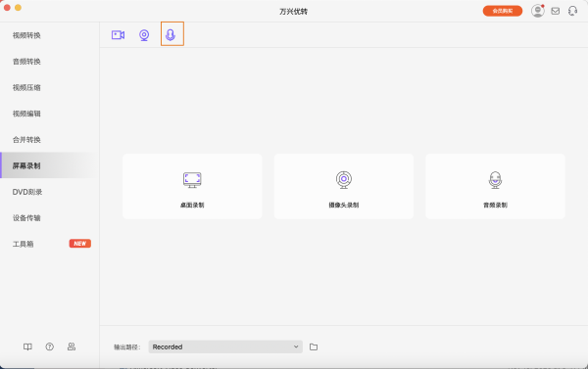Open the help question mark icon
588x369 pixels.
tap(50, 346)
